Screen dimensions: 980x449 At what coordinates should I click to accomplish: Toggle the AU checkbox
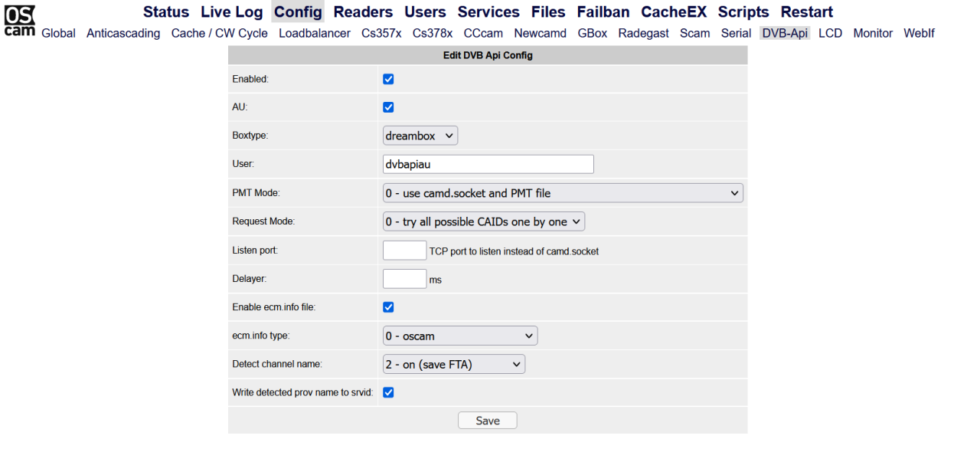(x=388, y=107)
